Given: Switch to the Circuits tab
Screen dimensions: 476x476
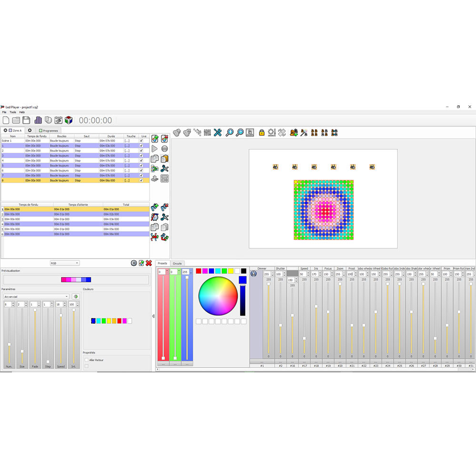Looking at the screenshot, I should [177, 263].
